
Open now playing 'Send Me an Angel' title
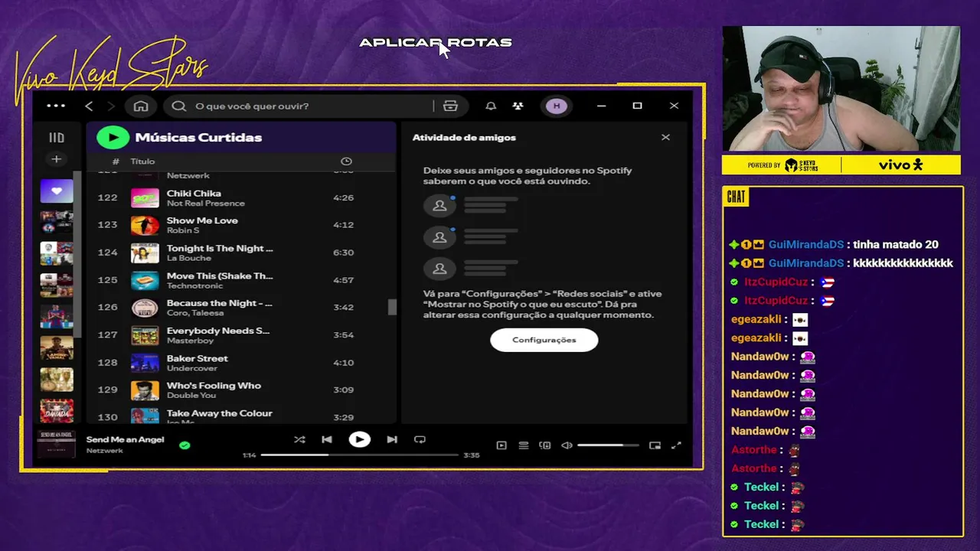pyautogui.click(x=126, y=439)
